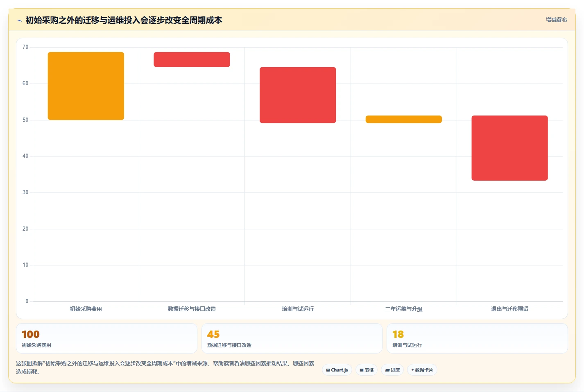
Task: Click the 18 培训与试运行 stat card
Action: click(x=477, y=338)
